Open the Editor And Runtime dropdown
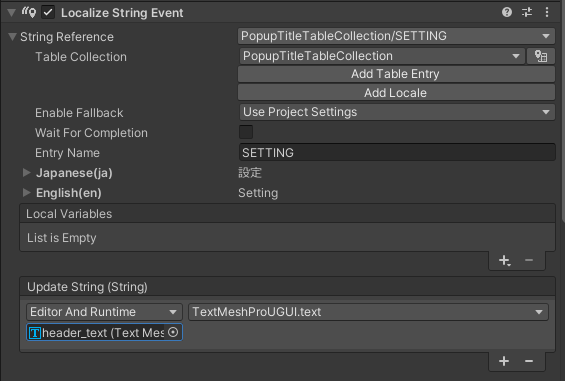The height and width of the screenshot is (381, 565). 104,312
